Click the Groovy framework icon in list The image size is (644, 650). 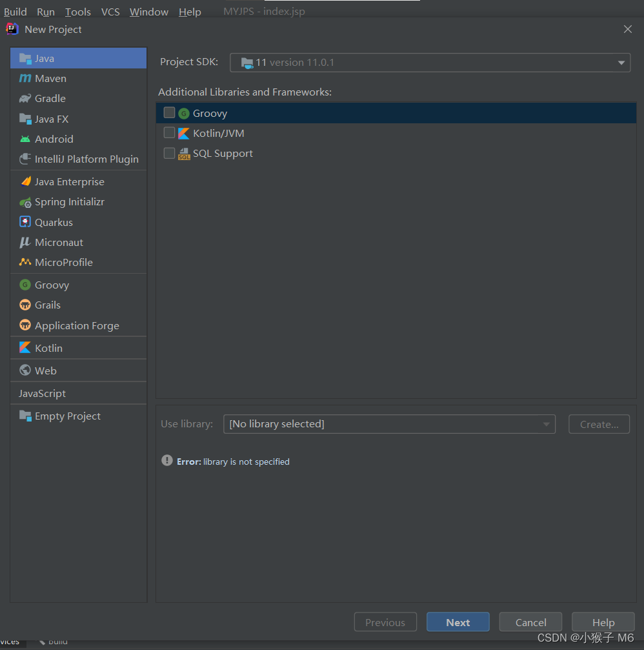click(x=184, y=114)
